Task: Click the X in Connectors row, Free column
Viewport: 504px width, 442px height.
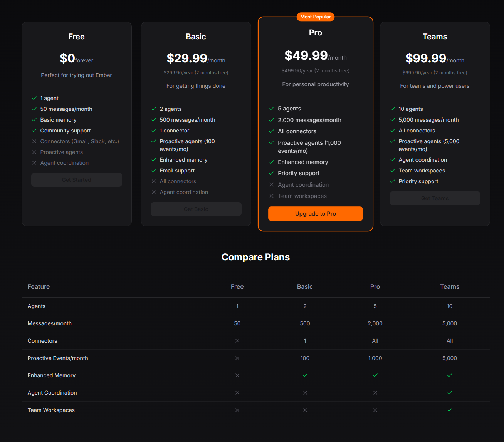Action: 237,341
